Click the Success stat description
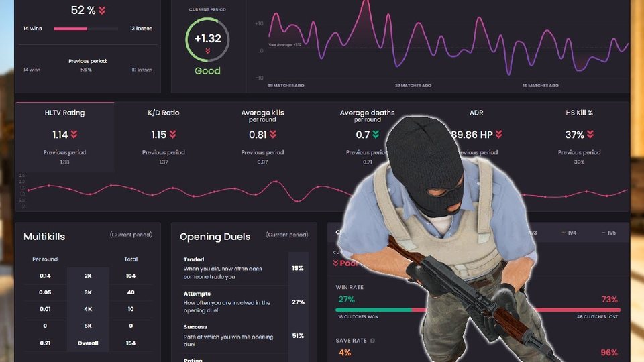 228,341
